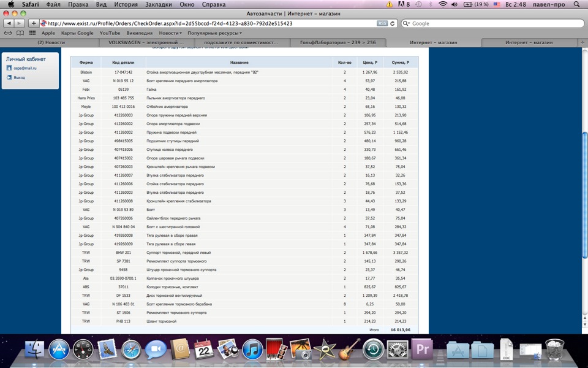
Task: Launch iMovie star icon in the Dock
Action: 325,350
